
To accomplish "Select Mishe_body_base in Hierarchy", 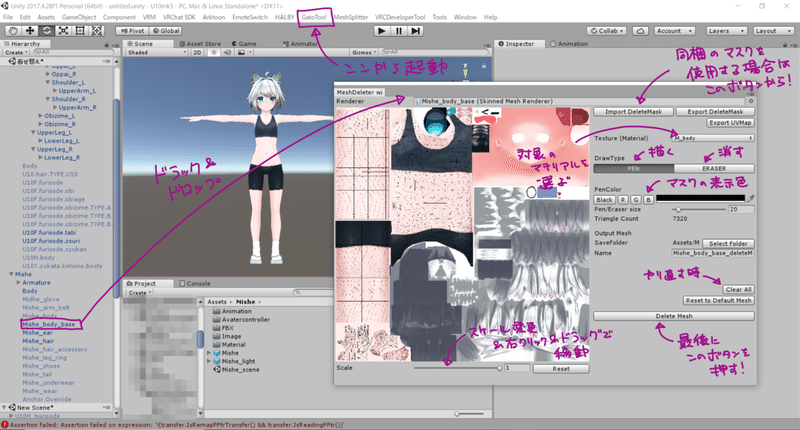I will click(x=48, y=324).
